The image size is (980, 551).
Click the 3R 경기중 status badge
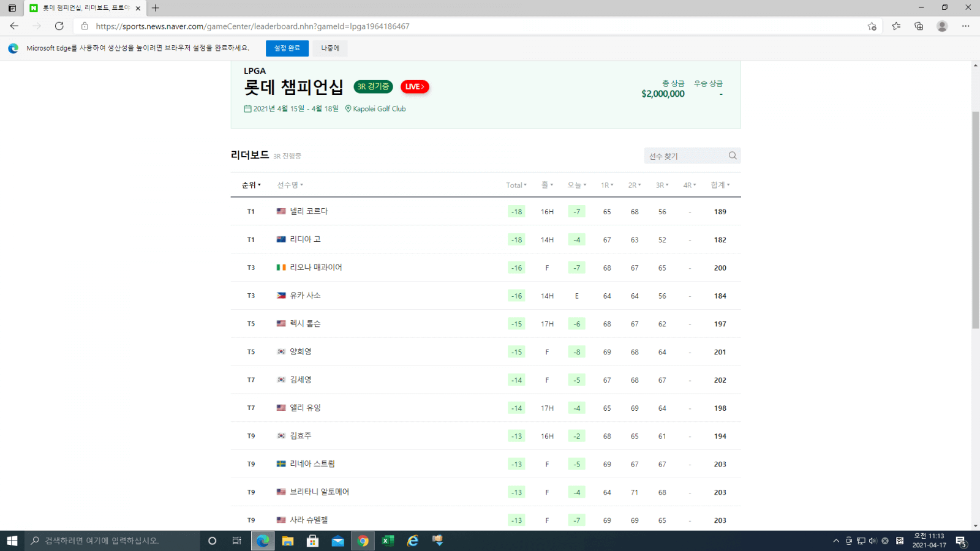[x=373, y=87]
